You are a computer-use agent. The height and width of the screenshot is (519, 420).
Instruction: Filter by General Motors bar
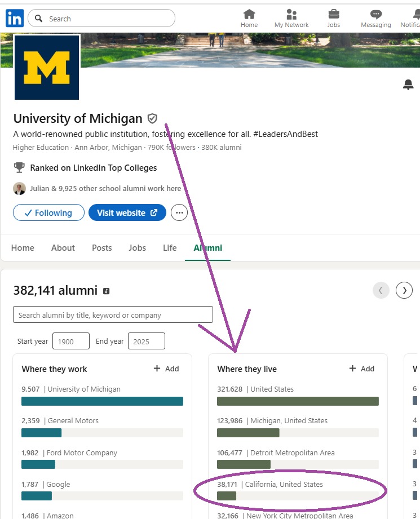103,433
